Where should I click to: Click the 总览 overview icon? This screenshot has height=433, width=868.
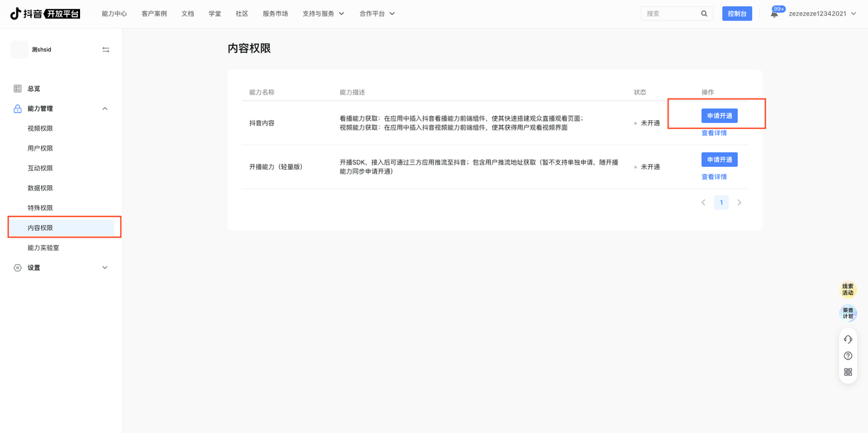18,88
